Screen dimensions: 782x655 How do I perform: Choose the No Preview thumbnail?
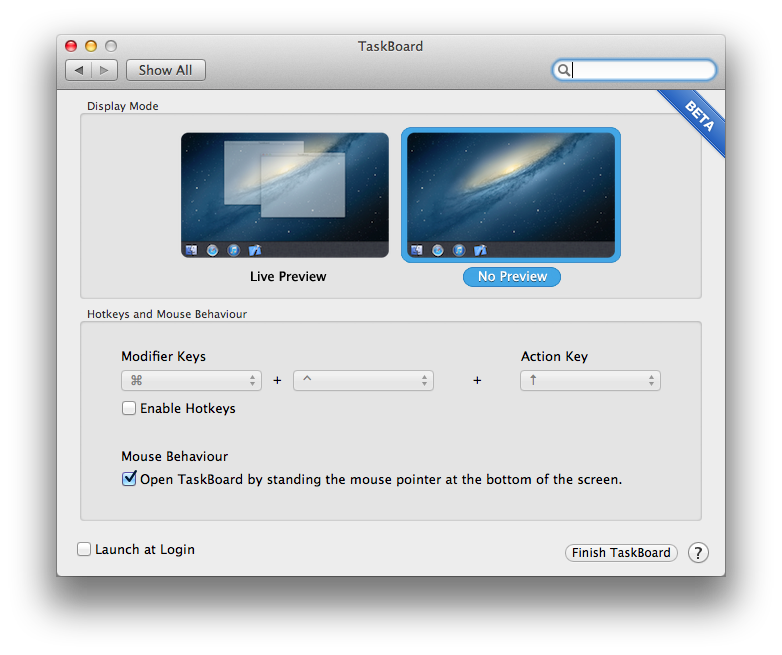511,195
